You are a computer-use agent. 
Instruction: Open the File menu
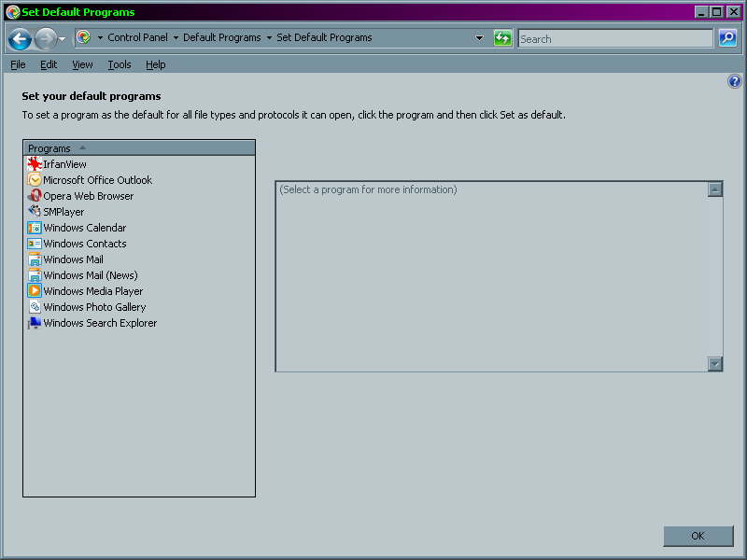click(x=18, y=64)
